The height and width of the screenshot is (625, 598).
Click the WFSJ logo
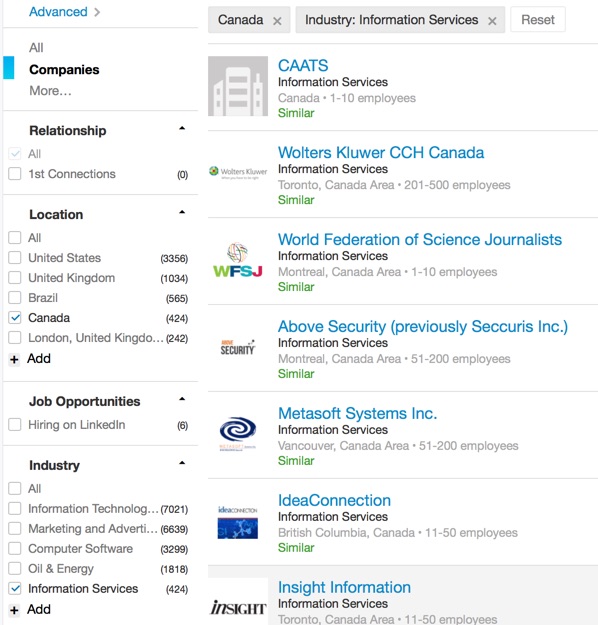click(x=238, y=260)
